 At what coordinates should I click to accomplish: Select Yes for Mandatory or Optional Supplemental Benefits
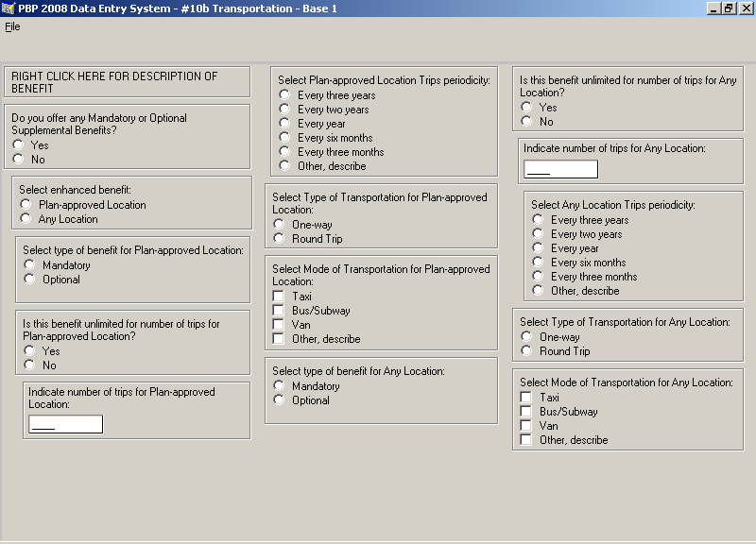(x=18, y=145)
